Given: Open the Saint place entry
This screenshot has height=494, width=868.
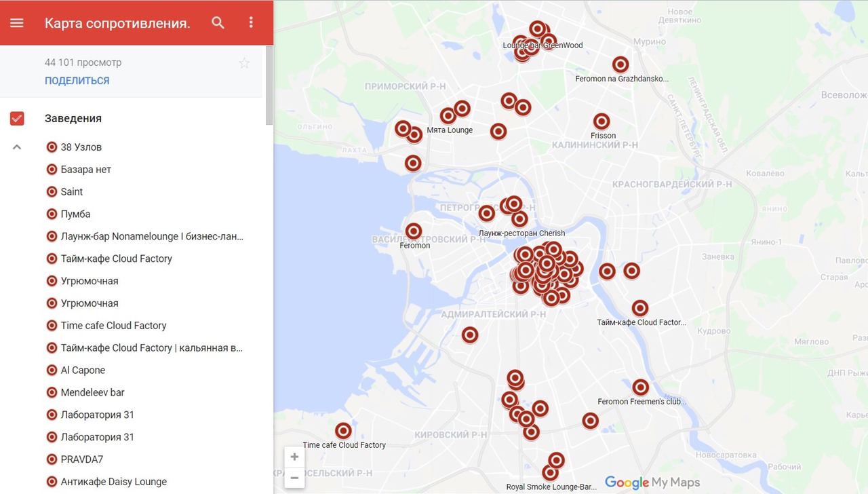Looking at the screenshot, I should pyautogui.click(x=72, y=192).
